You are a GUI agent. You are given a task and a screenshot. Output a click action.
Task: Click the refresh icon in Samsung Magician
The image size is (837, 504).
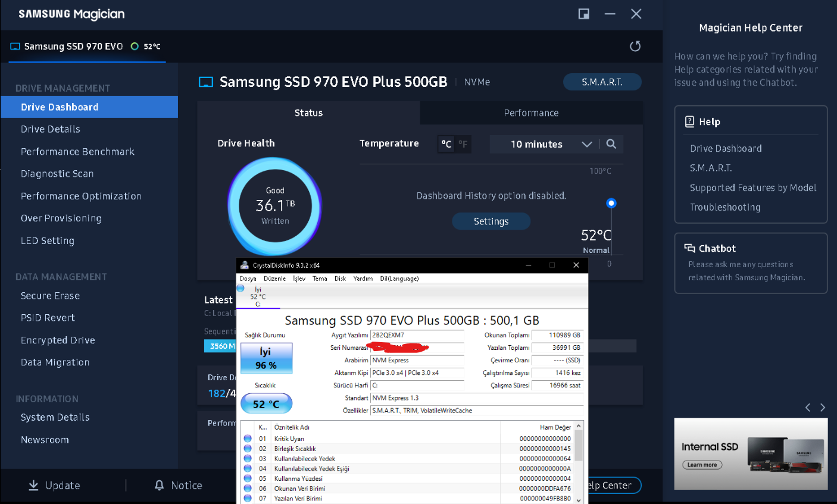tap(635, 46)
